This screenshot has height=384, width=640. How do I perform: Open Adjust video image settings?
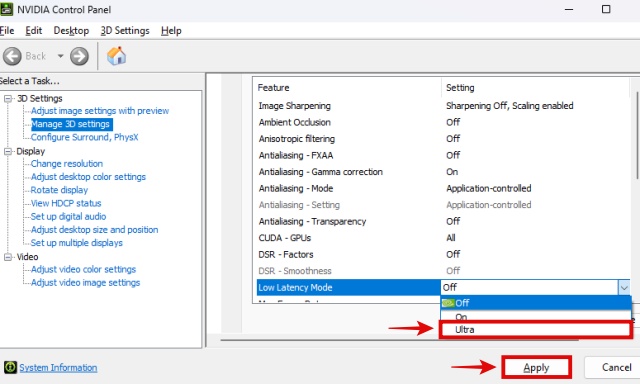pos(85,283)
